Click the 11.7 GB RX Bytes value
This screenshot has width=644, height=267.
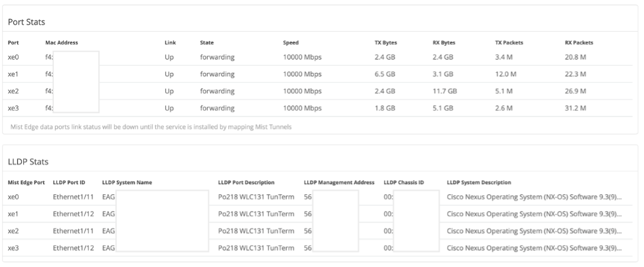(444, 91)
